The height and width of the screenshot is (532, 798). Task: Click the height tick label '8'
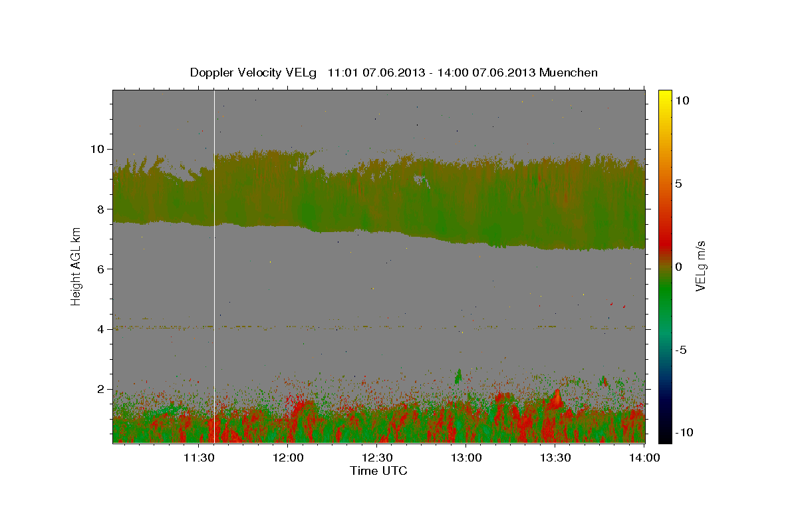point(102,209)
